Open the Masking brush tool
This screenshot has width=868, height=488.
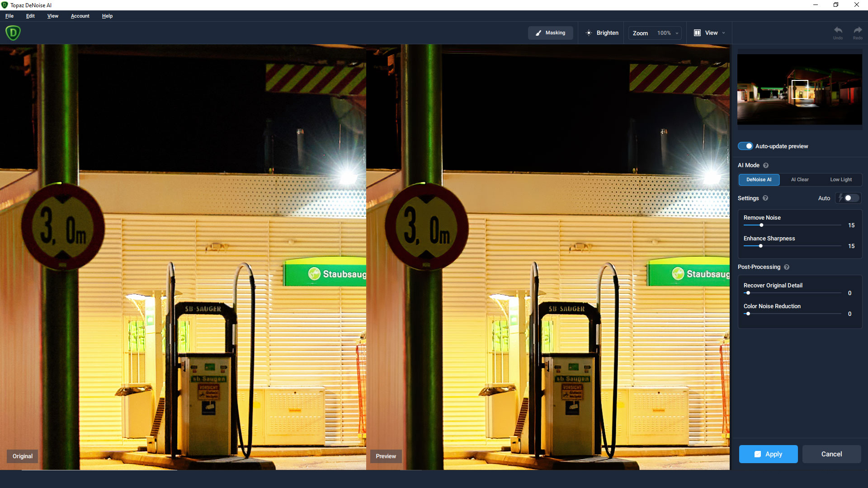click(550, 33)
